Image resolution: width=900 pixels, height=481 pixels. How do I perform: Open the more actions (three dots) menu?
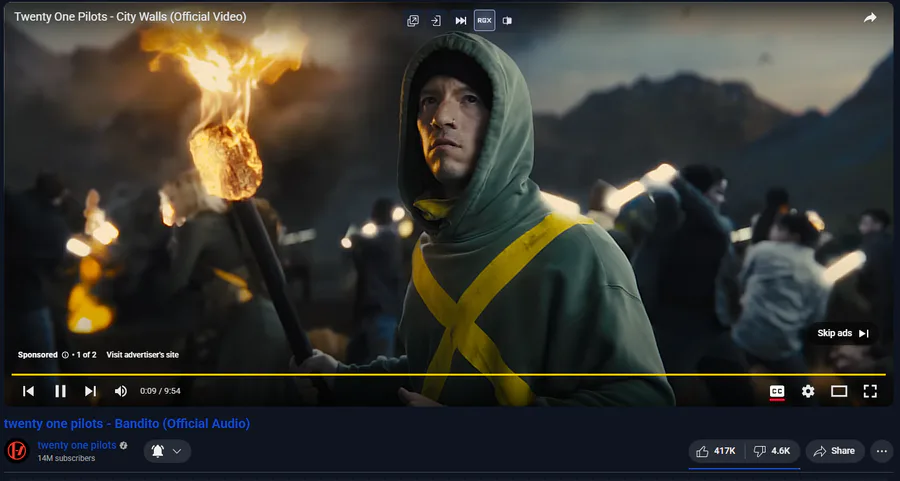[x=882, y=451]
